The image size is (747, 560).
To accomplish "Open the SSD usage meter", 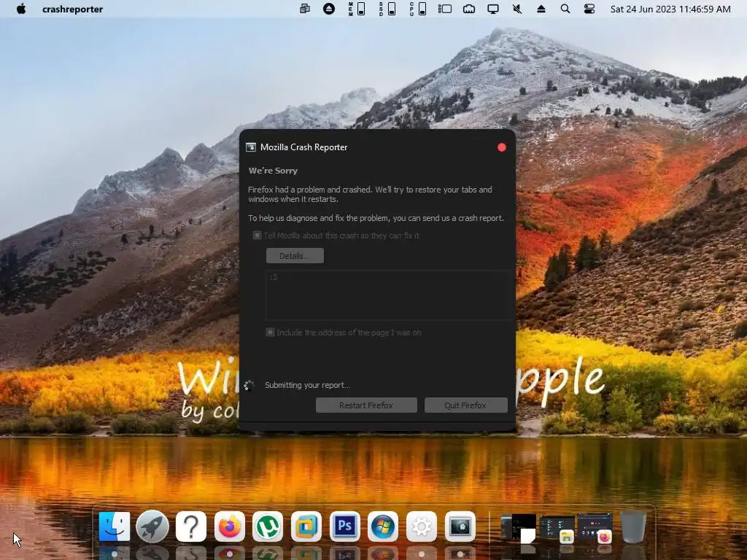I will click(387, 9).
